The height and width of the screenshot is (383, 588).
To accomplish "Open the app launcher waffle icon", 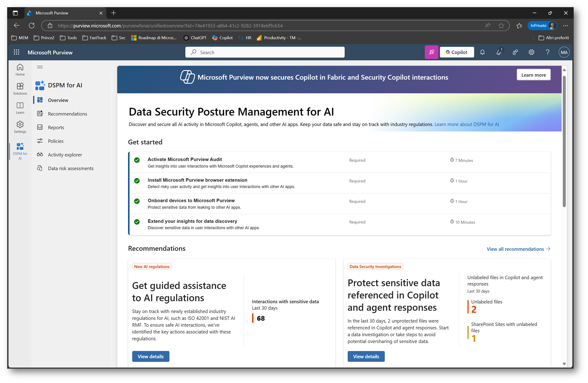I will [16, 52].
